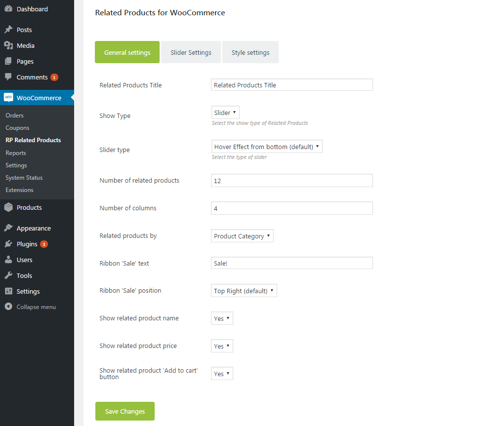Switch to Style settings tab
This screenshot has width=504, height=426.
pos(251,52)
